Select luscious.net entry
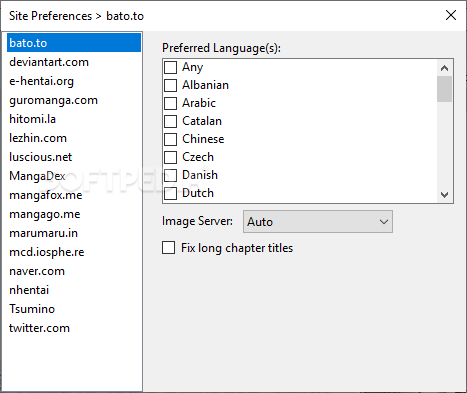This screenshot has height=393, width=467. point(74,157)
